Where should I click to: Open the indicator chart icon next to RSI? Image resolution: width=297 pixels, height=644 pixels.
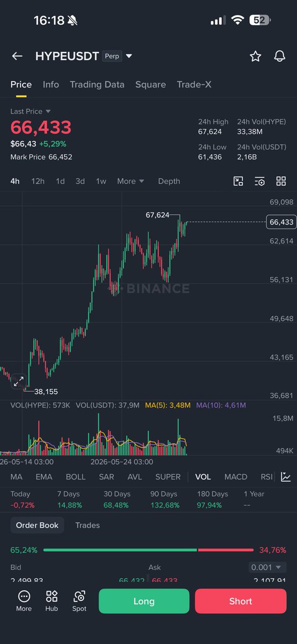pos(286,477)
